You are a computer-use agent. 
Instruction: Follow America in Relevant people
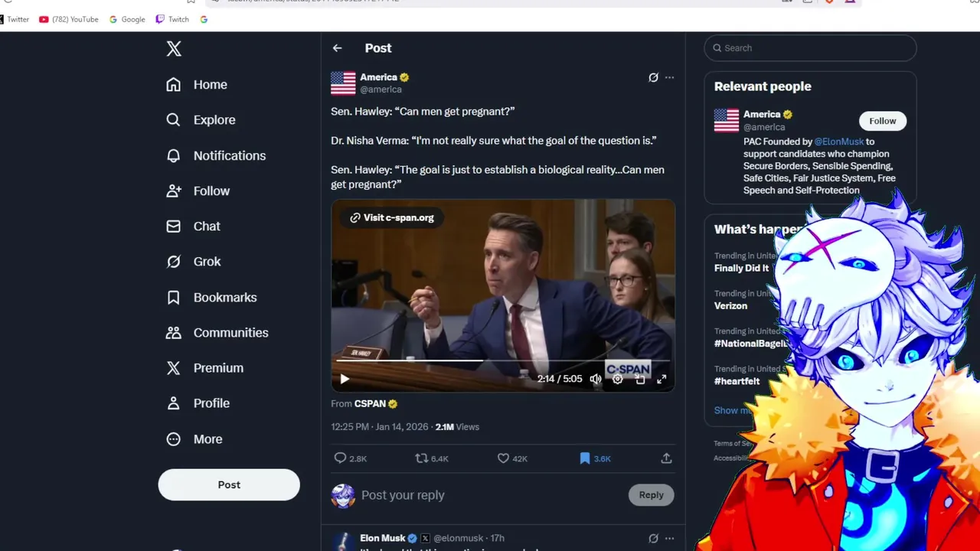pos(882,121)
